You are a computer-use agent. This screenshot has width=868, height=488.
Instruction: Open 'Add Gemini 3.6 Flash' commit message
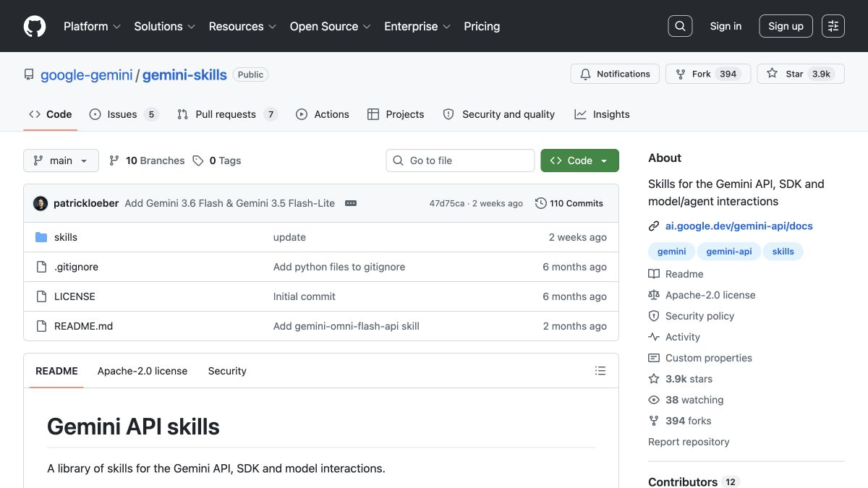pyautogui.click(x=230, y=203)
